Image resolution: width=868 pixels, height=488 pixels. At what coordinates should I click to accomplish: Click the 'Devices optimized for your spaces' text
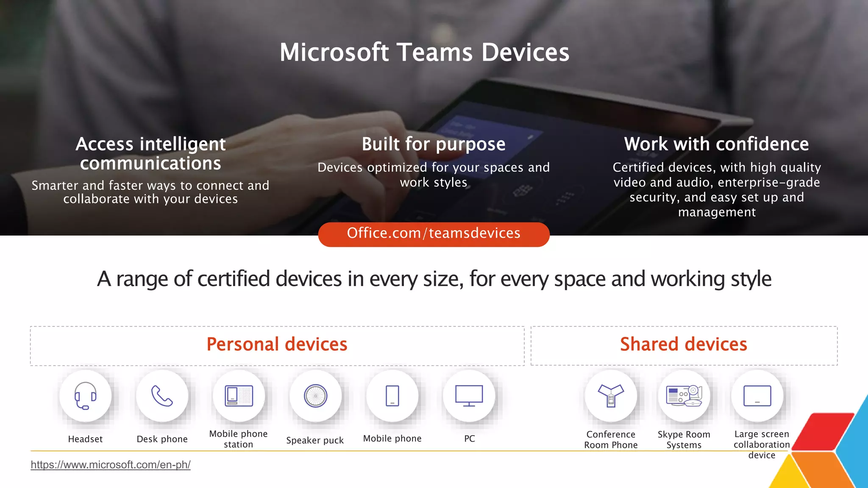click(x=434, y=175)
